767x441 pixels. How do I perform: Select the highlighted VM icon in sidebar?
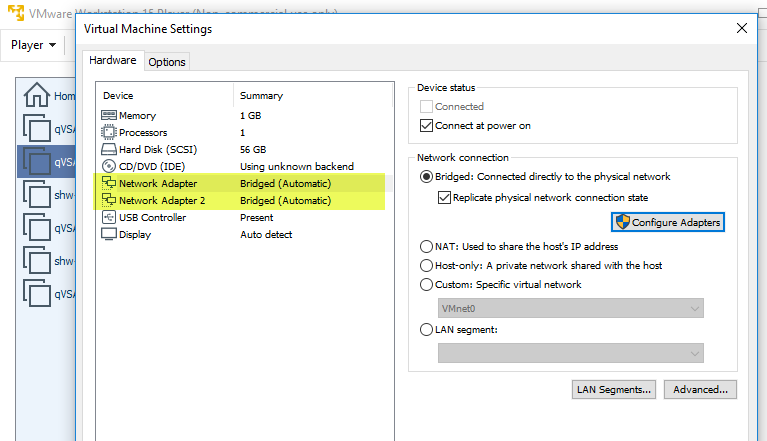tap(37, 161)
